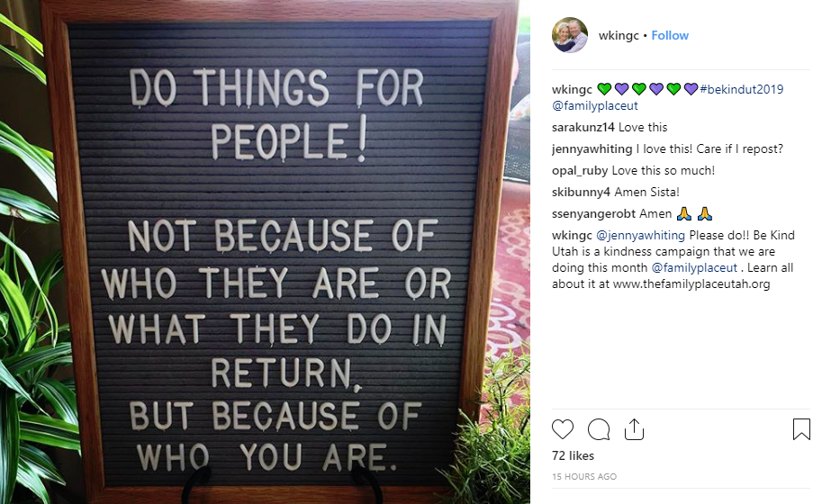This screenshot has width=822, height=504.
Task: Click the @jennyawhiting mention in reply
Action: pos(640,236)
